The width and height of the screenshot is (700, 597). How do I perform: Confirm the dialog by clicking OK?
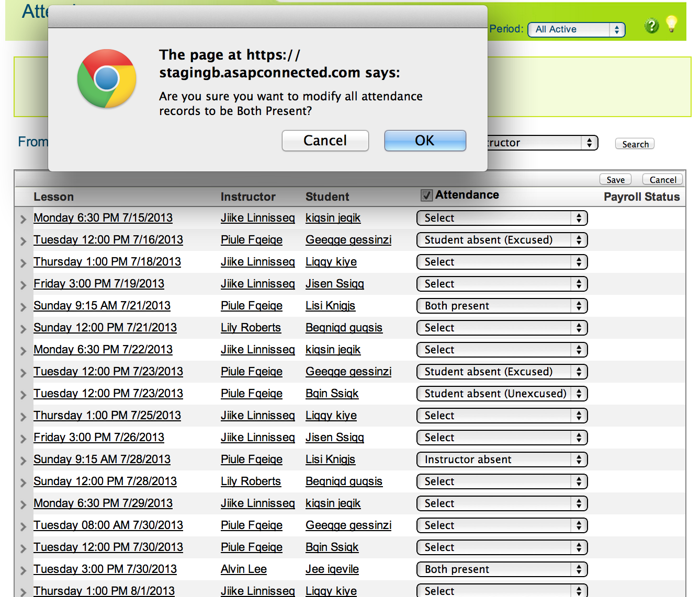[425, 141]
